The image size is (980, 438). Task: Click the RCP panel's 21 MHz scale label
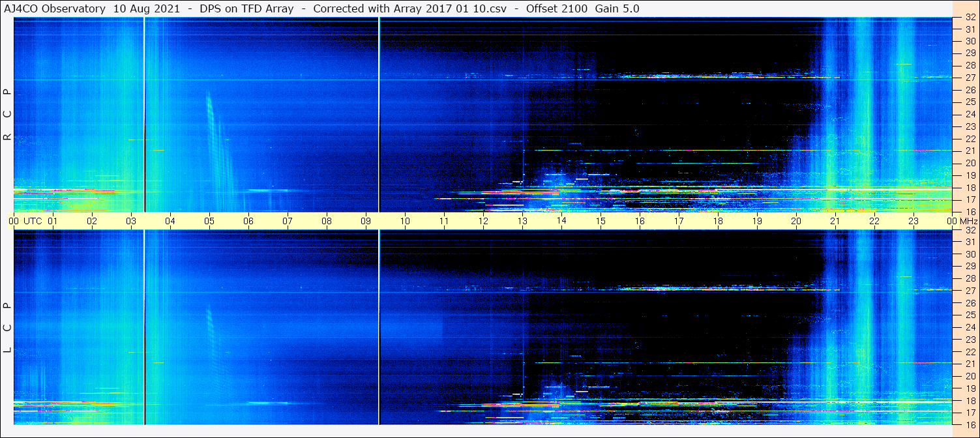[970, 151]
